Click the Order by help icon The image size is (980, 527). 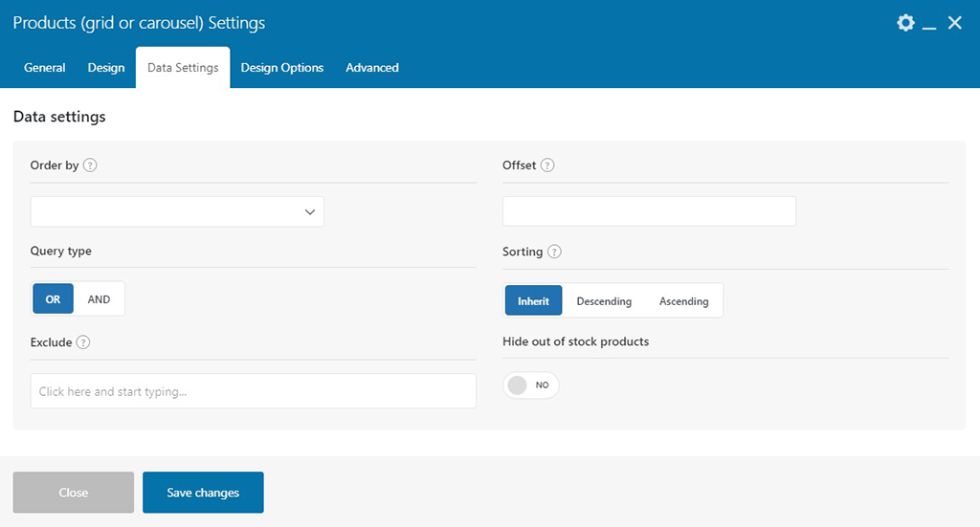click(90, 165)
